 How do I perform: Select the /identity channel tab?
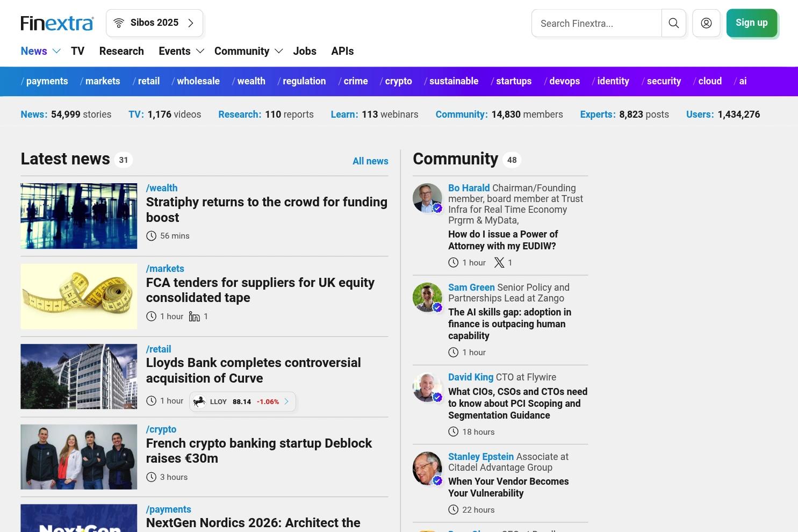610,81
